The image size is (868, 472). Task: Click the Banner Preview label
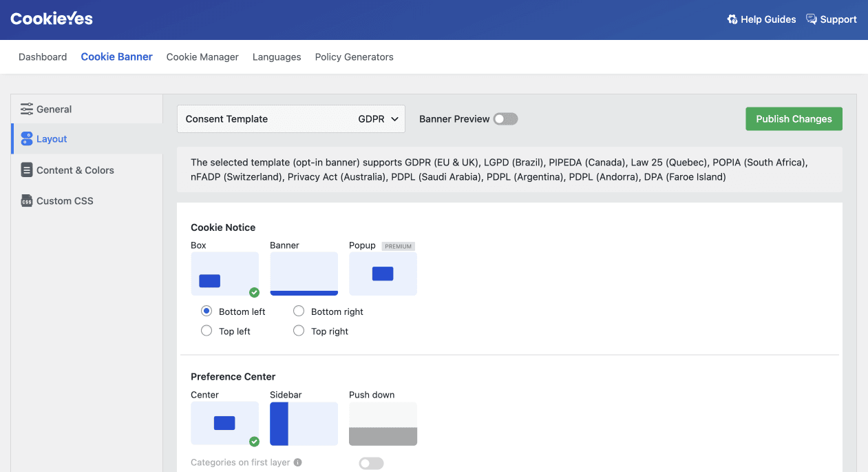tap(454, 119)
